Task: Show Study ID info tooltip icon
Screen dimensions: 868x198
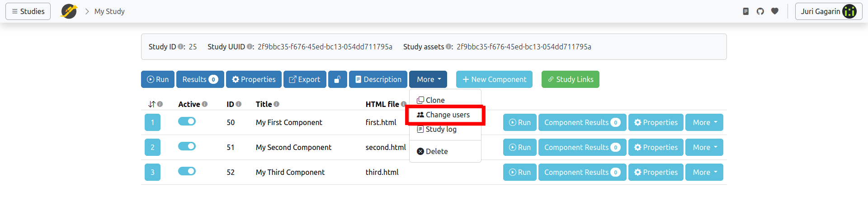Action: [181, 47]
